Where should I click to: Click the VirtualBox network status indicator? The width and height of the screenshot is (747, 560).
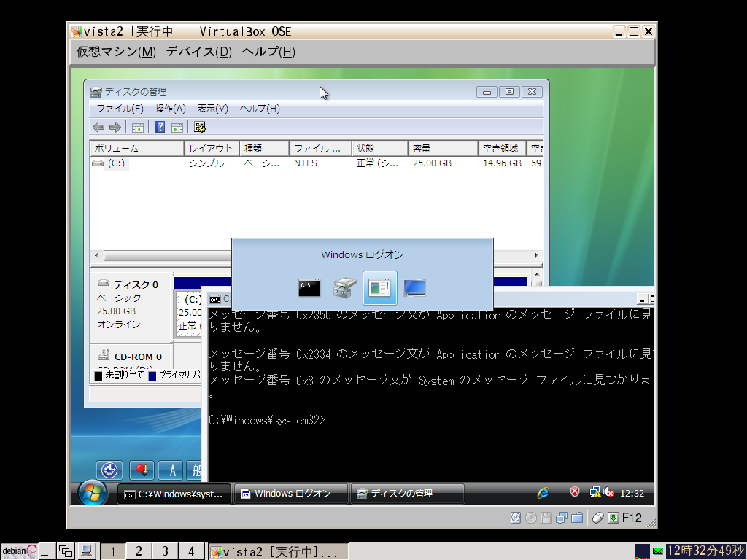coord(562,518)
